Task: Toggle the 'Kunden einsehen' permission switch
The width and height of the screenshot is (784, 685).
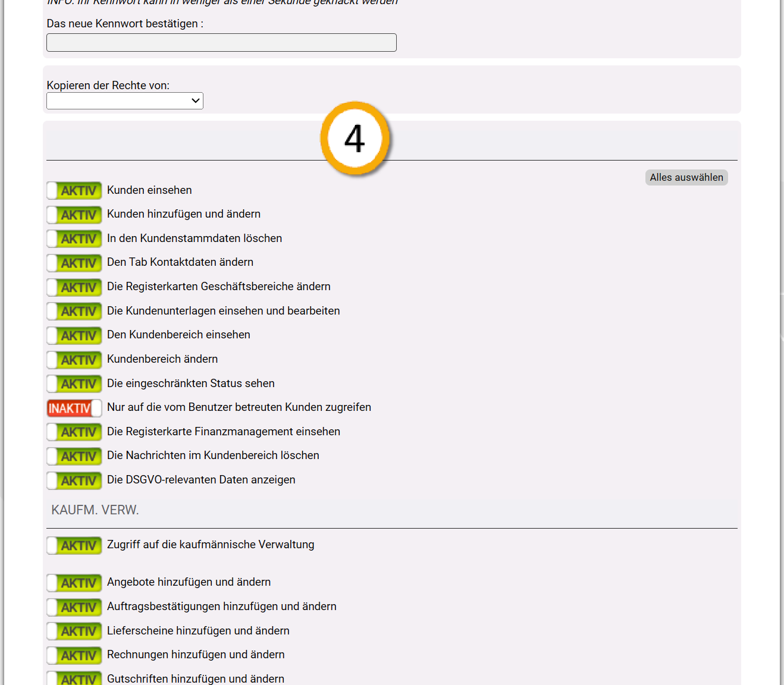Action: coord(74,190)
